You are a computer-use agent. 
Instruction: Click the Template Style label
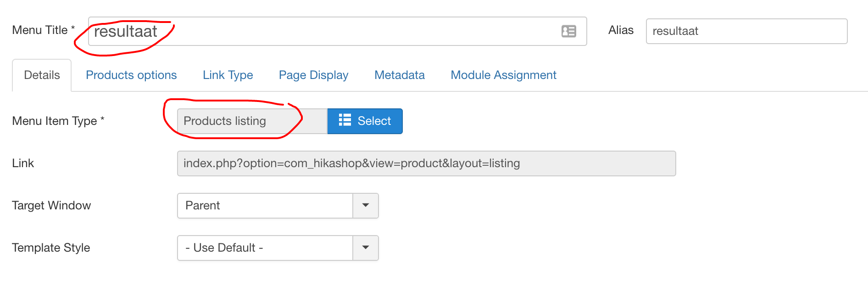(x=51, y=248)
